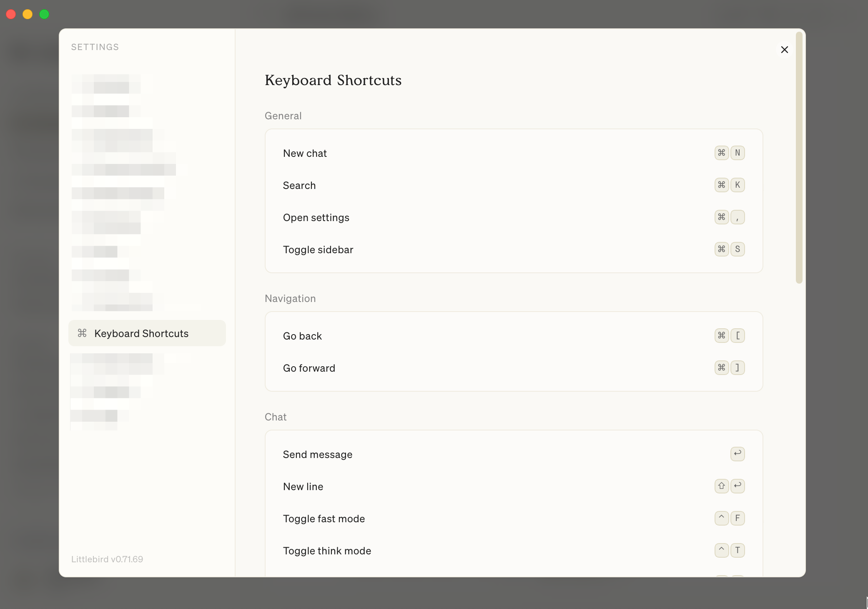Click the comma key badge for Open settings
Screen dimensions: 868x609
738,217
